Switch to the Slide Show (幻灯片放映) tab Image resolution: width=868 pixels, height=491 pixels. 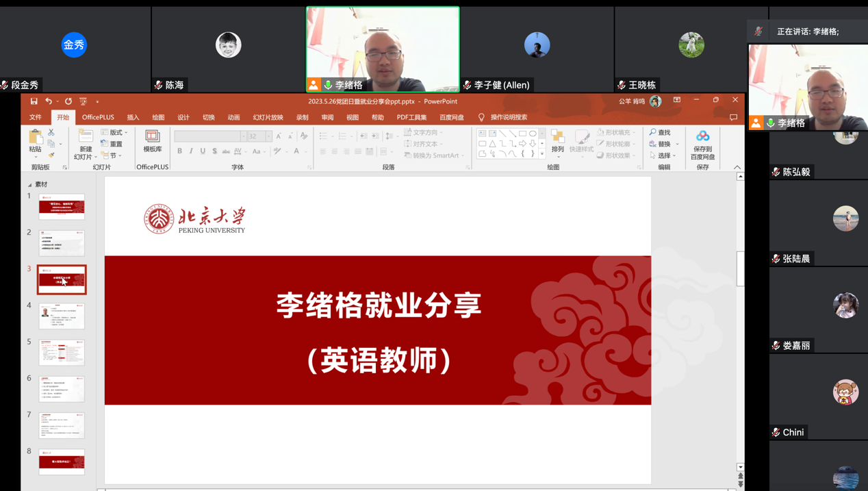[268, 118]
